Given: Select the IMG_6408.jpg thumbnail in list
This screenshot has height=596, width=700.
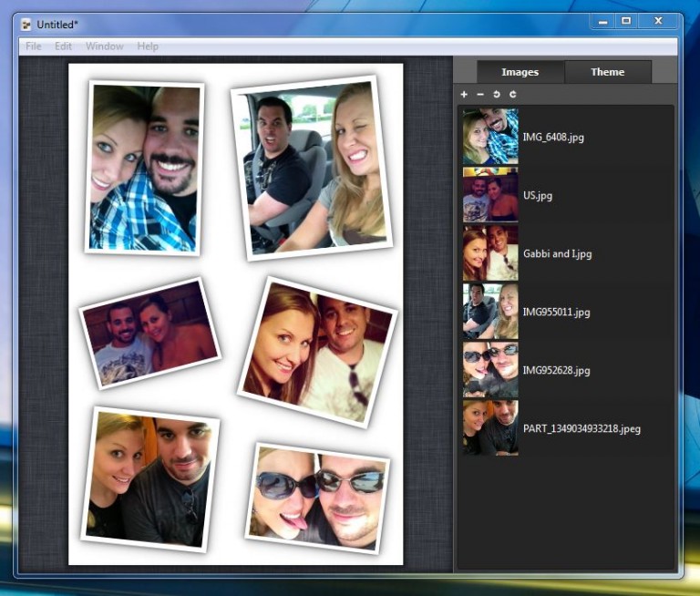Looking at the screenshot, I should pos(490,137).
